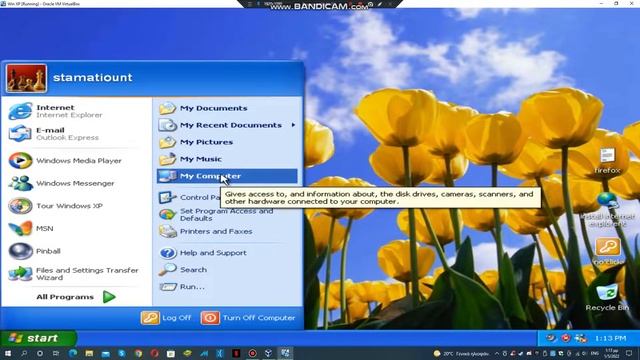640x360 pixels.
Task: Click the stamatiount user picture
Action: (26, 78)
